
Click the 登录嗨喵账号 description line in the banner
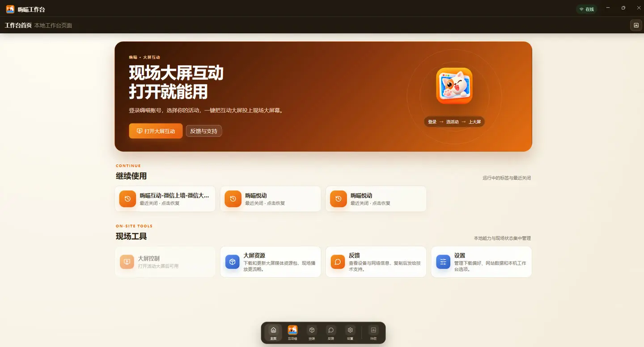(206, 110)
